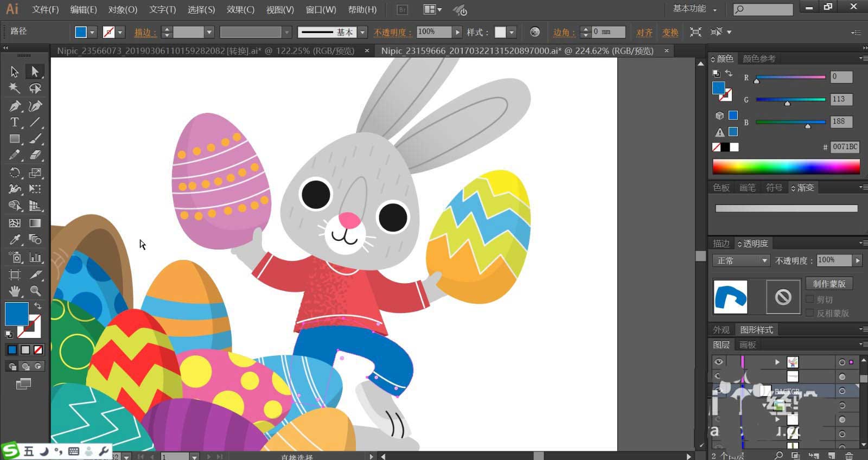Switch to the Rotate tool
868x460 pixels.
pos(15,173)
